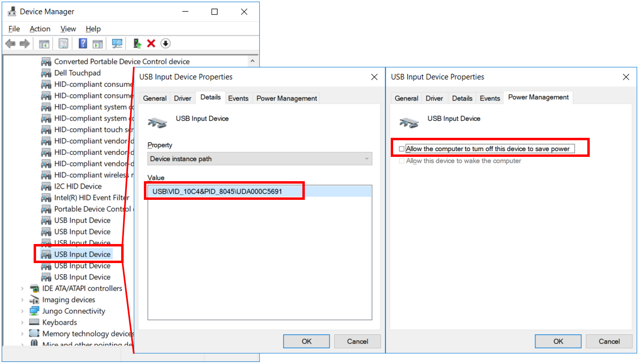Click the IDE ATA/ATAPI controllers icon
The height and width of the screenshot is (364, 640).
pyautogui.click(x=34, y=289)
